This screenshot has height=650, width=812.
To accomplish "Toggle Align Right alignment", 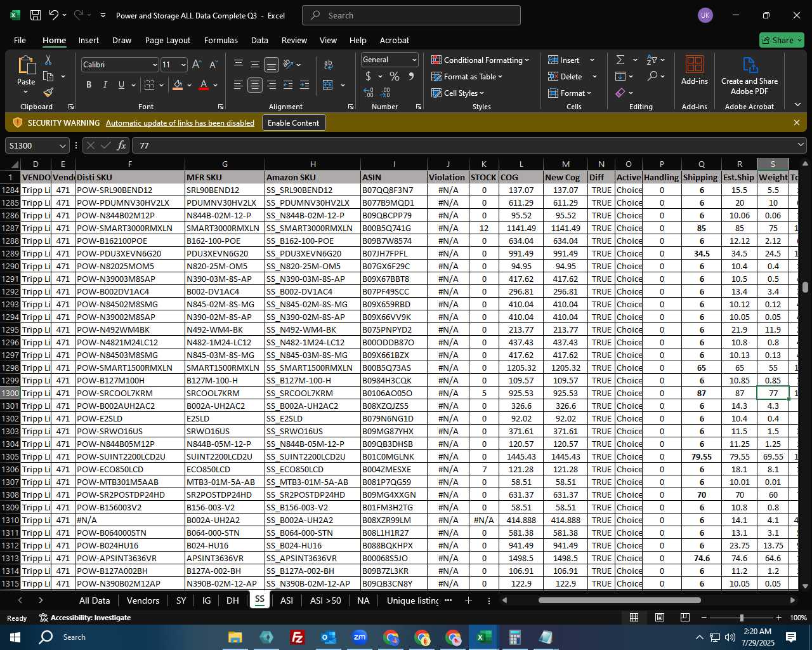I will 272,85.
